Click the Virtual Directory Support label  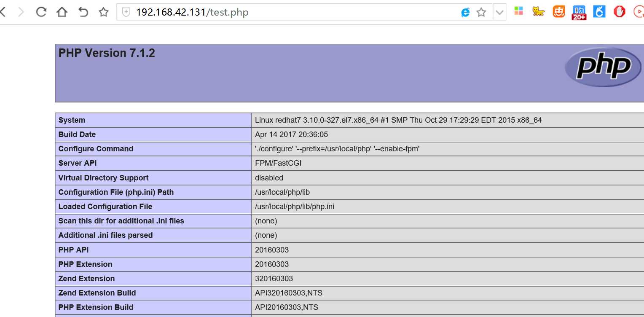pyautogui.click(x=103, y=178)
